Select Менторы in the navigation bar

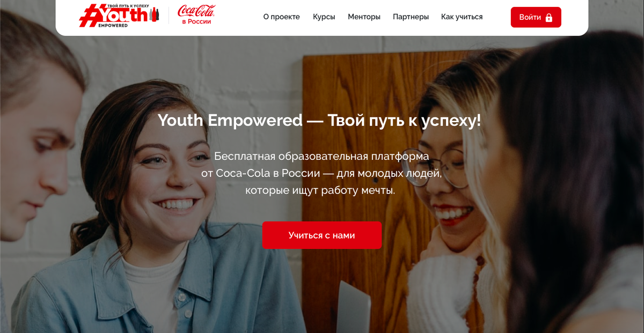[364, 17]
